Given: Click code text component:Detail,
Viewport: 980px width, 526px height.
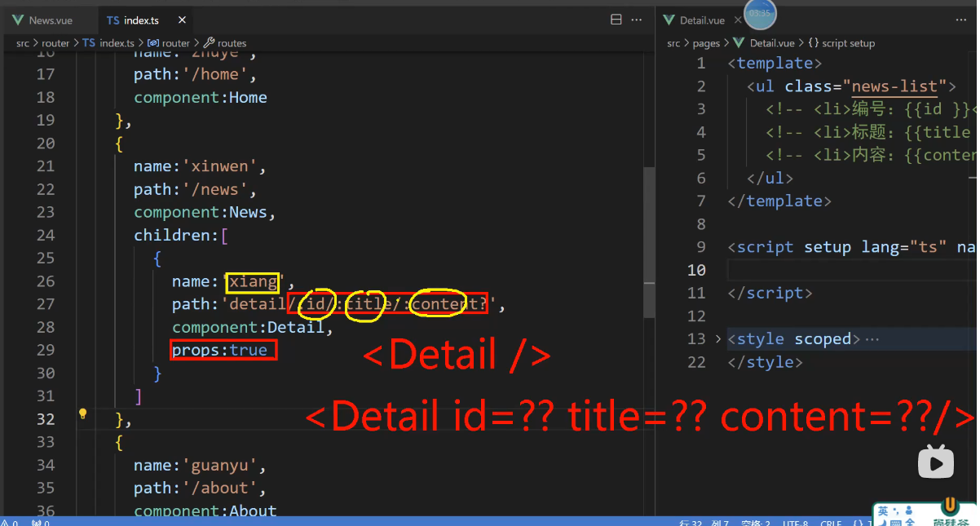Looking at the screenshot, I should [x=253, y=327].
